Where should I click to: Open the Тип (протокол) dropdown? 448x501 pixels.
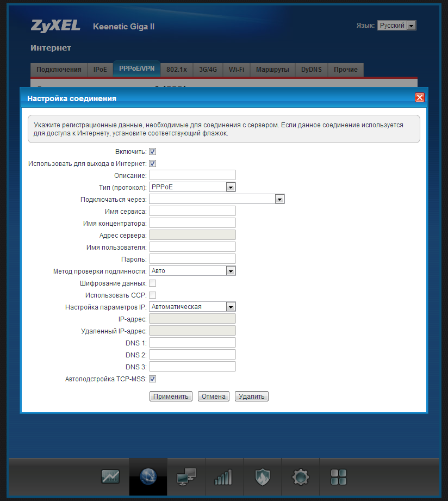click(192, 187)
